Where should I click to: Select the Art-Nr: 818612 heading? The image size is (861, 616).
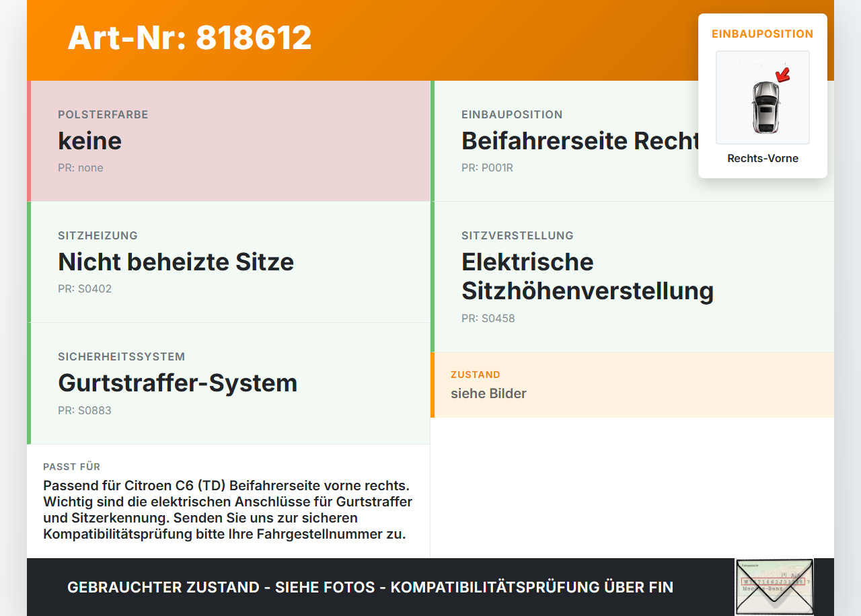point(190,38)
